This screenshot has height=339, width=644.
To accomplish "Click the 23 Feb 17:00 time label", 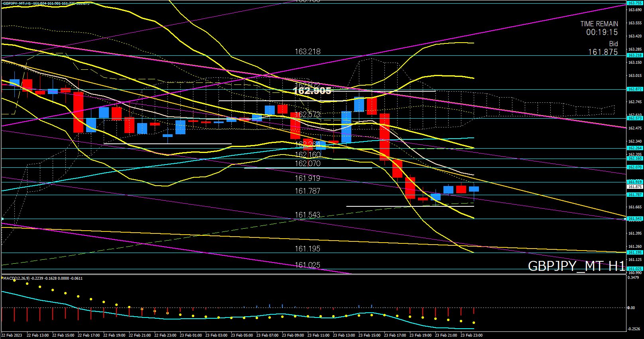I will (x=394, y=335).
